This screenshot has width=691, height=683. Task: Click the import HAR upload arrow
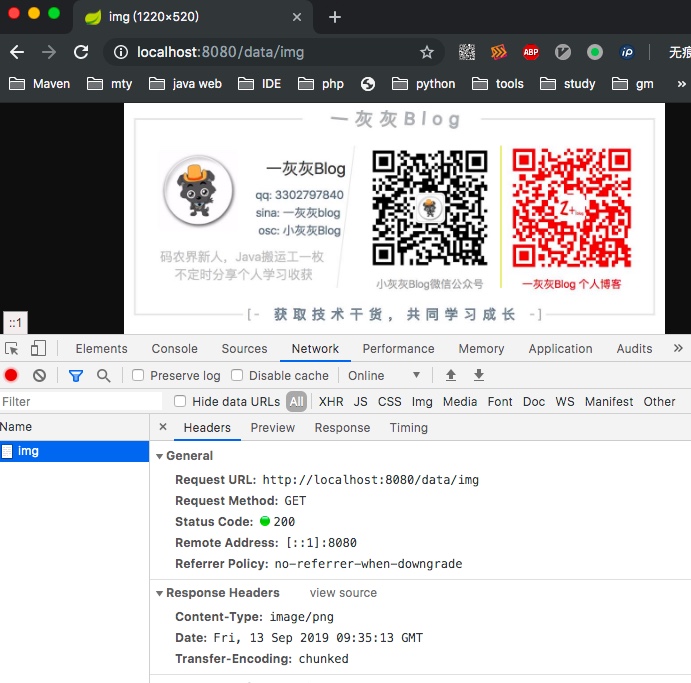(451, 376)
